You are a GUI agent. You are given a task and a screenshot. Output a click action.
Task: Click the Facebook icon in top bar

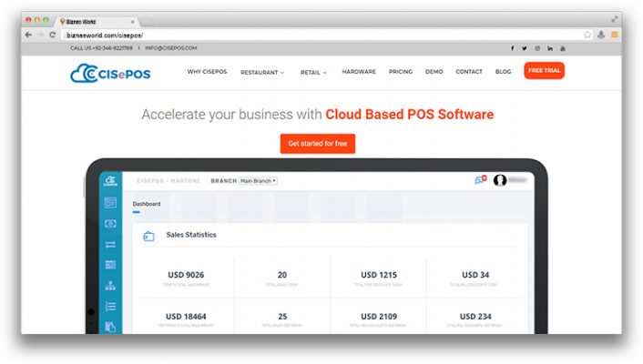click(512, 48)
